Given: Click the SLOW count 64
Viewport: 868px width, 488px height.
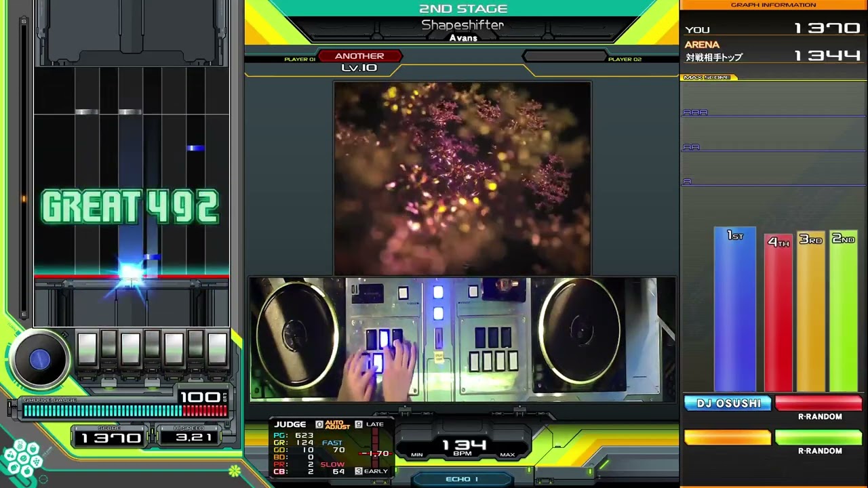Looking at the screenshot, I should coord(338,471).
